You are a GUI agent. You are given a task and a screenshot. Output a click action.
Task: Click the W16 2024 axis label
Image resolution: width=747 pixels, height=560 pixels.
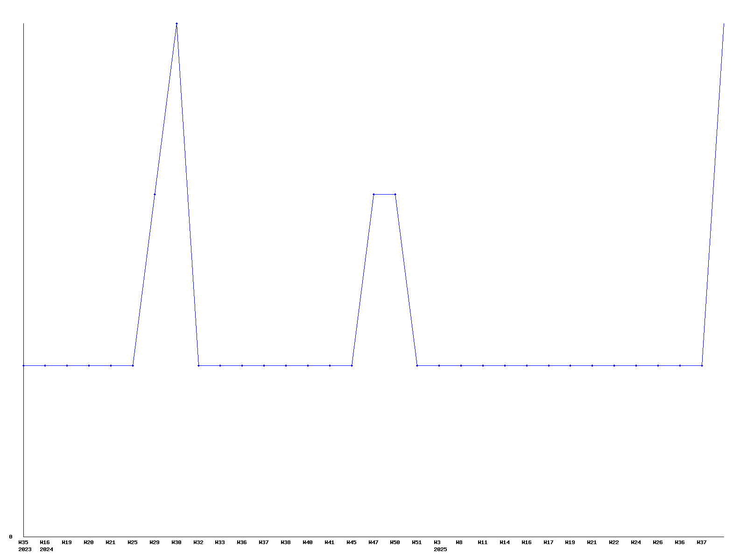[x=46, y=546]
